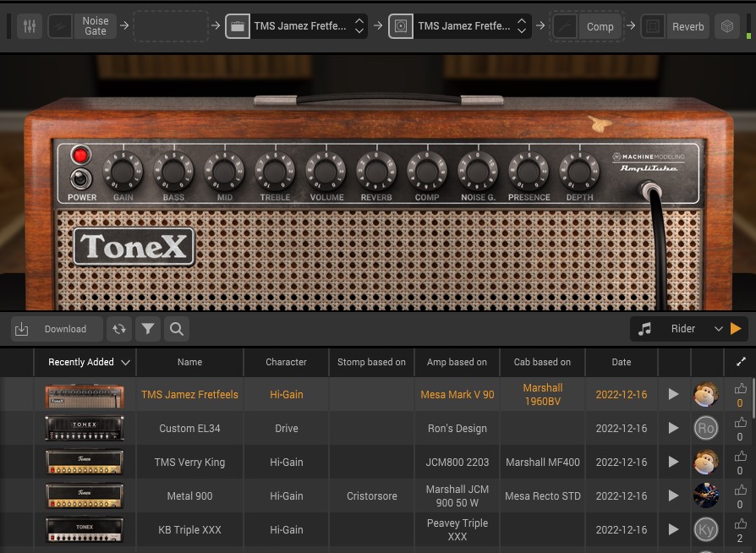
Task: Sort by Amp based on column header
Action: [457, 362]
